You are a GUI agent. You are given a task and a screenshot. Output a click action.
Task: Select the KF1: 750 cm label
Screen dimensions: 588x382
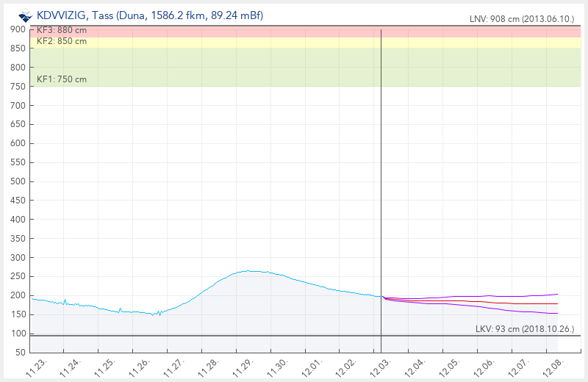[x=61, y=79]
